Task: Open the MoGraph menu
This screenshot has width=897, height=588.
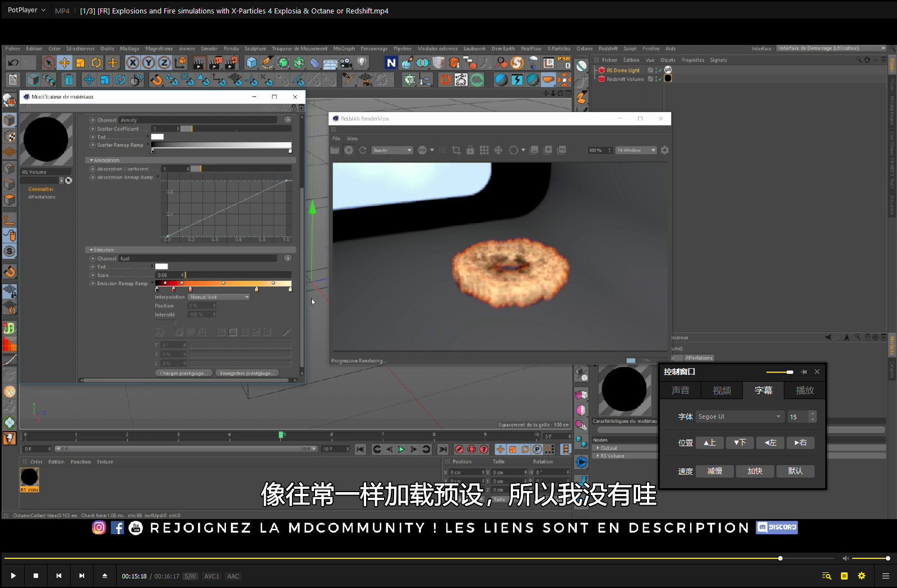Action: 344,49
